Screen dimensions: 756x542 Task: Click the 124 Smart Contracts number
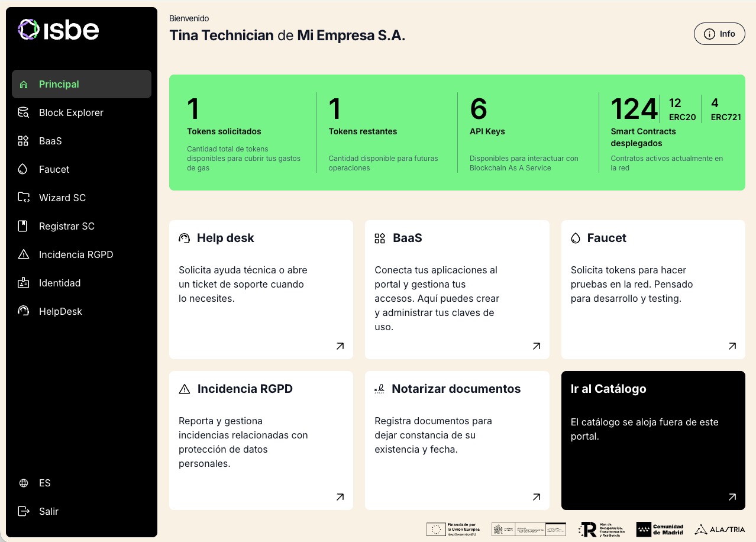[x=634, y=109]
